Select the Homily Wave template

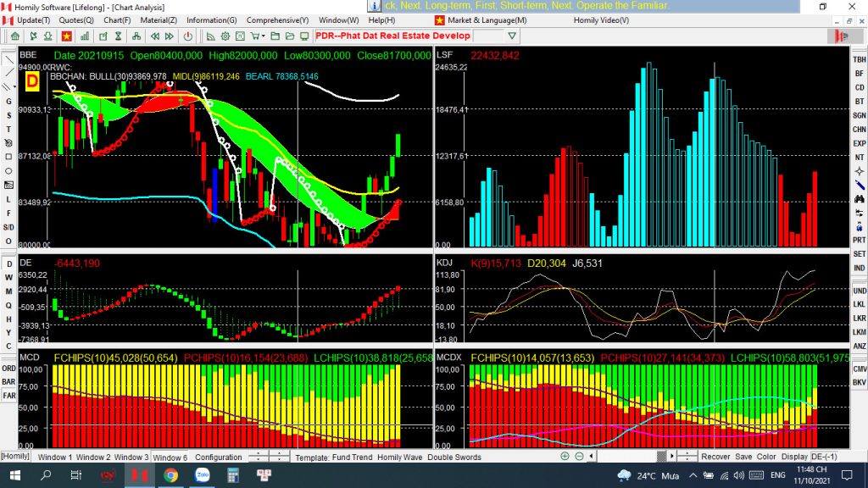tap(400, 457)
